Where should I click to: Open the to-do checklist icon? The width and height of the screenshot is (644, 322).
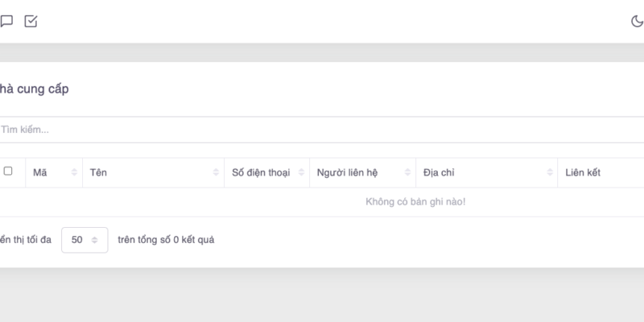(x=31, y=22)
